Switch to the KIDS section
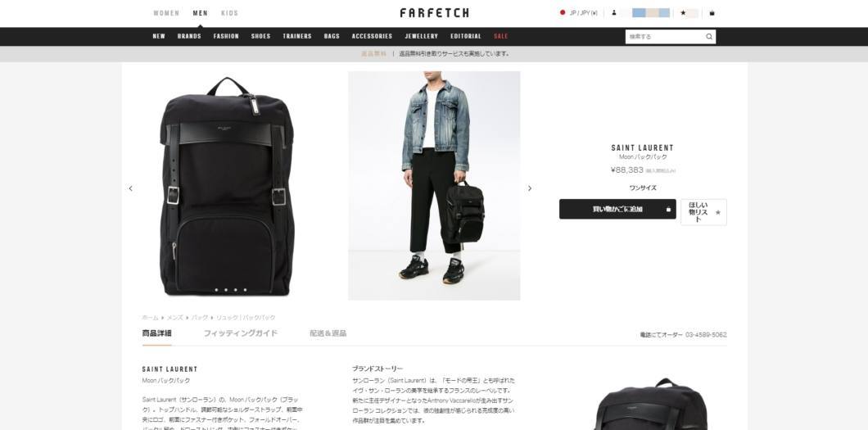This screenshot has width=868, height=430. click(229, 13)
